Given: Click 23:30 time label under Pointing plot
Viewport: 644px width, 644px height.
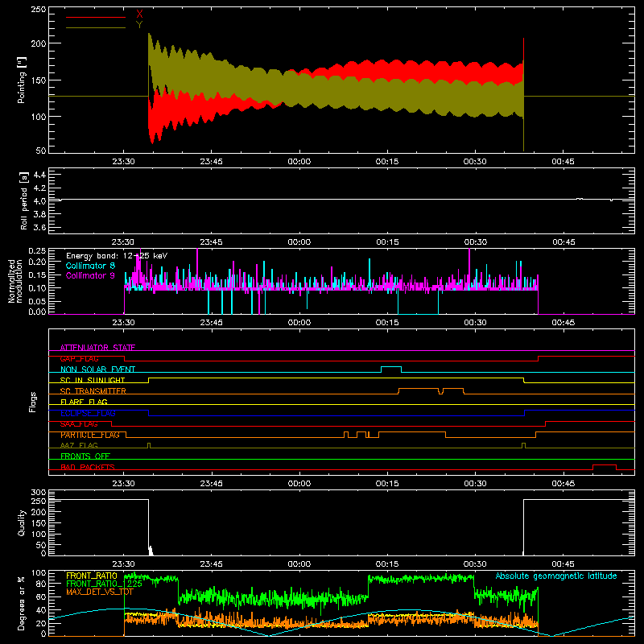Looking at the screenshot, I should pos(123,162).
